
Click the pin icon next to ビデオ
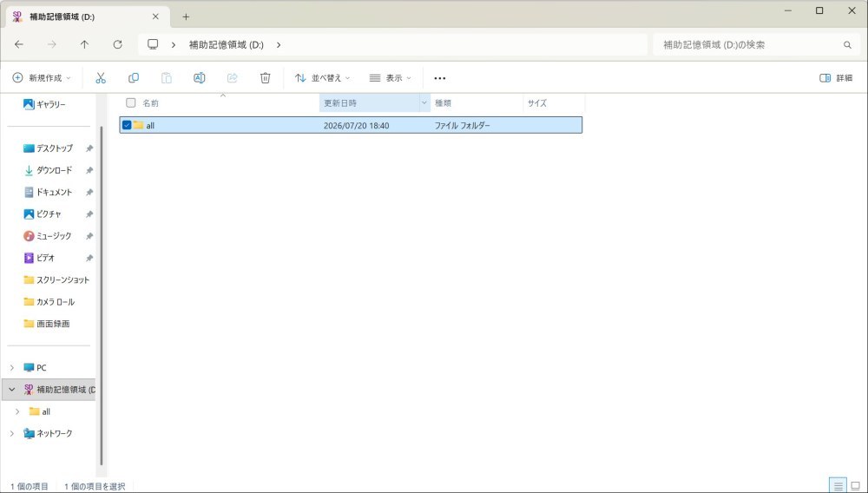(89, 258)
